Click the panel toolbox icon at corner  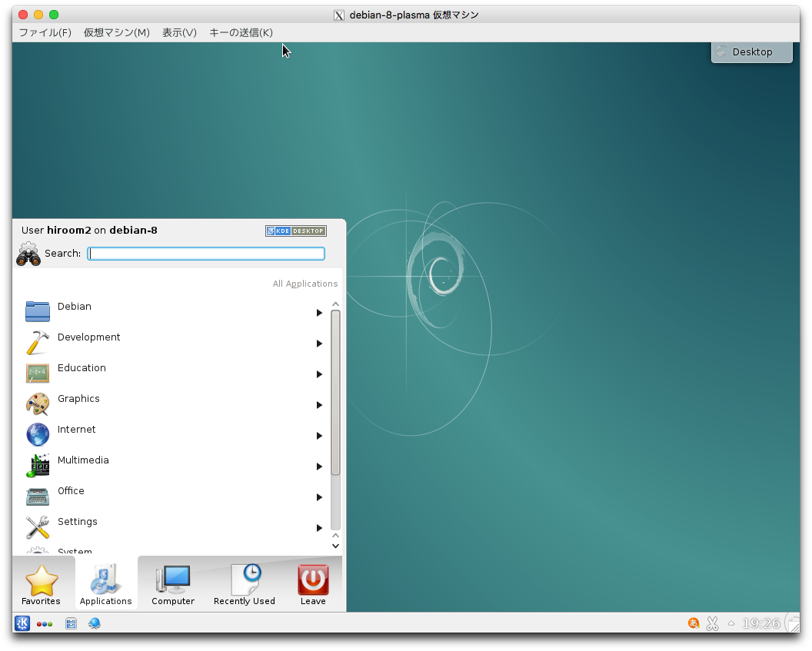[x=793, y=623]
